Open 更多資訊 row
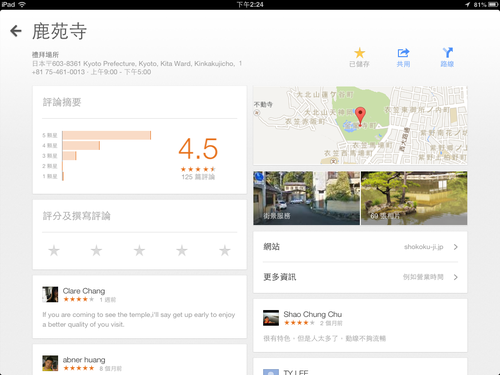 click(360, 277)
